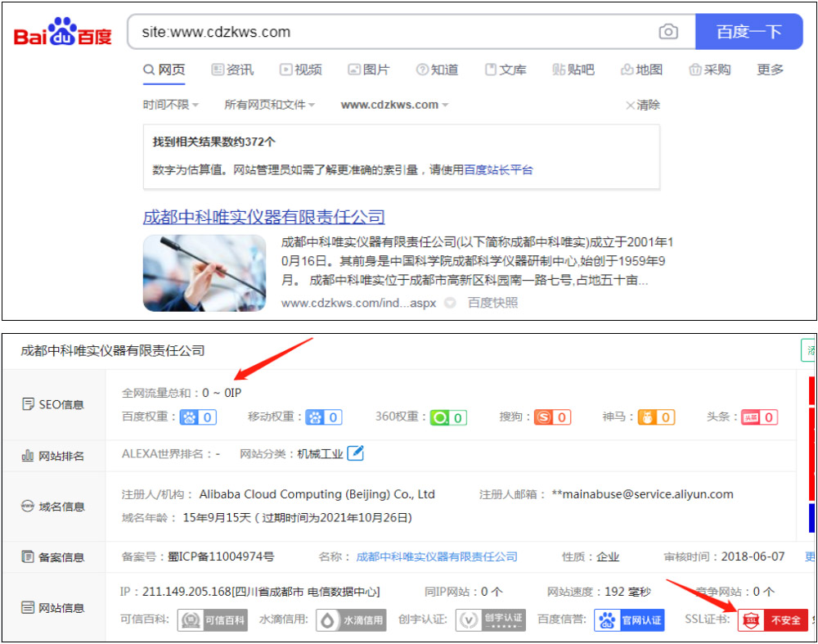Open the 成都中科唯实仪器有限责任公司 search result title
Viewport: 818px width, 644px height.
(x=264, y=217)
